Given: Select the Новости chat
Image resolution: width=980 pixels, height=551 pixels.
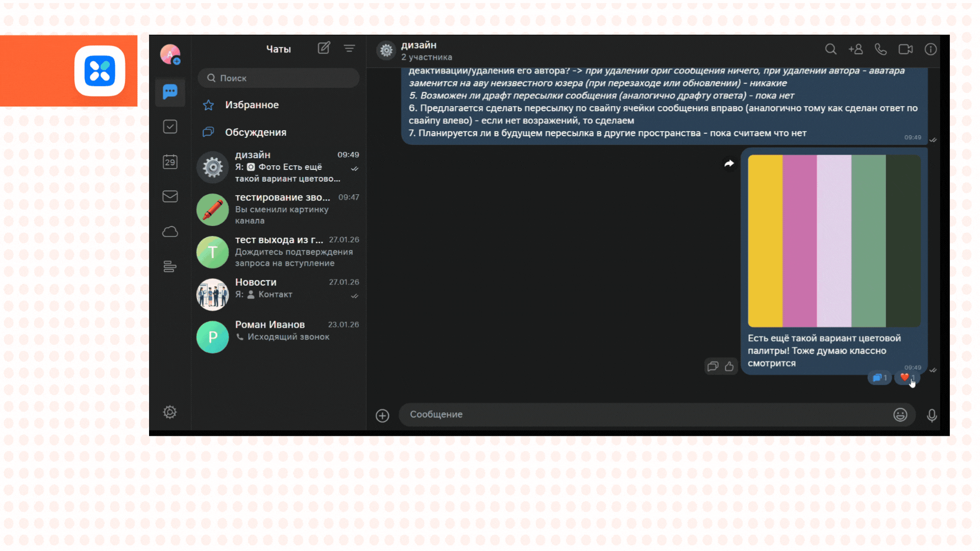Looking at the screenshot, I should 279,294.
